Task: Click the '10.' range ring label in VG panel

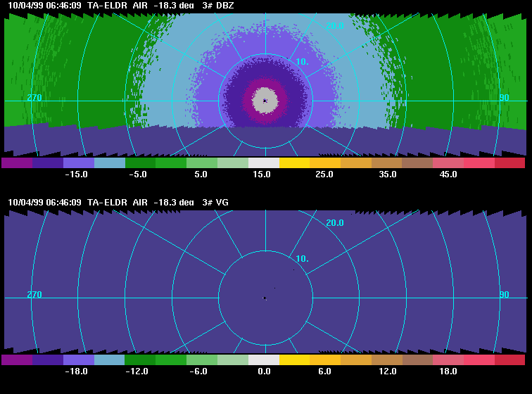Action: click(x=303, y=259)
